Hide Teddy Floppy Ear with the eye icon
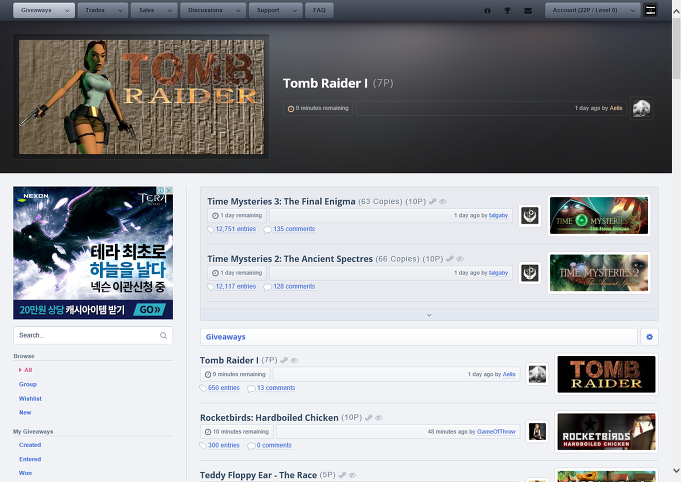The image size is (681, 482). click(x=352, y=475)
